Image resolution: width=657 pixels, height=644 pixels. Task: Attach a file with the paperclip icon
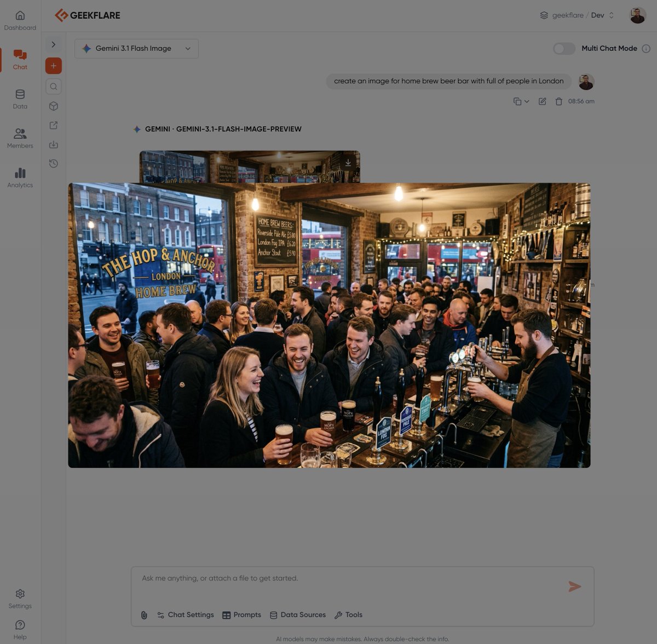(x=144, y=615)
